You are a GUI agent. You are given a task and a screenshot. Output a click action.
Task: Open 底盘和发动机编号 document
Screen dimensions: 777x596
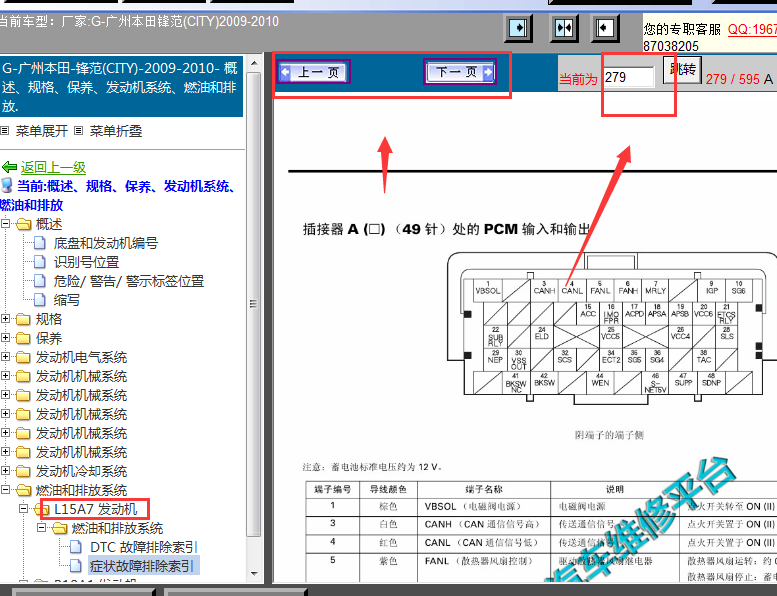[x=106, y=243]
